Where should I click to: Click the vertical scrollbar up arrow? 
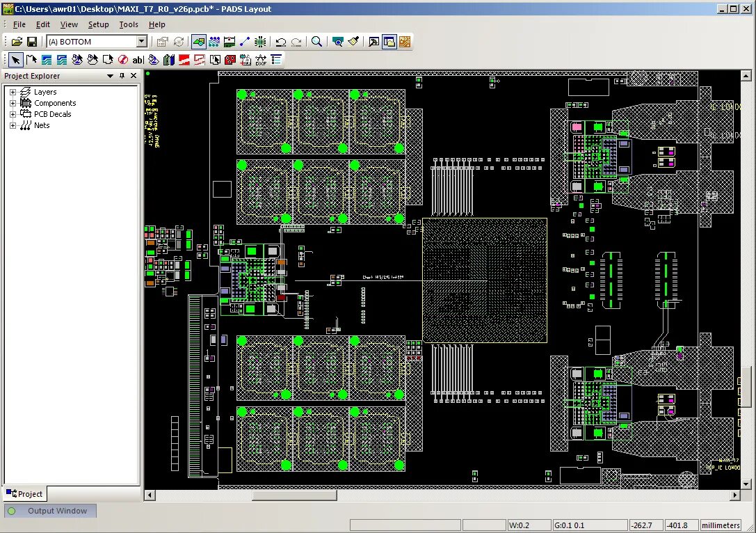coord(746,76)
